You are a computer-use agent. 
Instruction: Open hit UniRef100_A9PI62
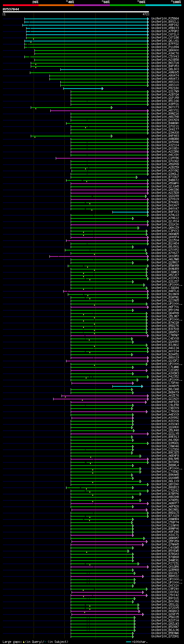point(165,25)
